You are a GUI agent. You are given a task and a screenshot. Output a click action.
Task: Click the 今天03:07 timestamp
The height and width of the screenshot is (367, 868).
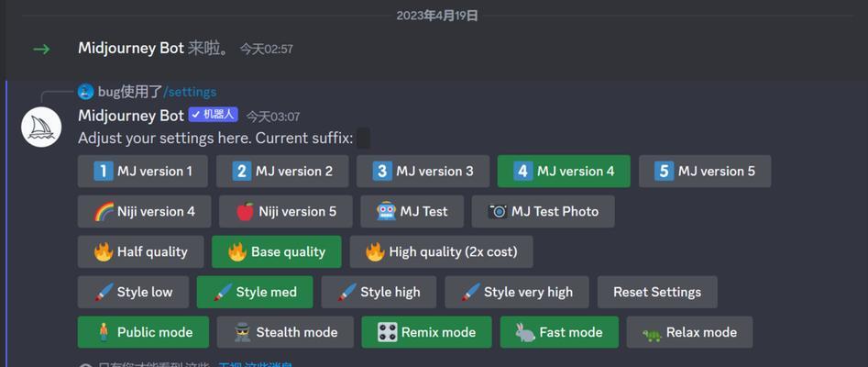(273, 117)
